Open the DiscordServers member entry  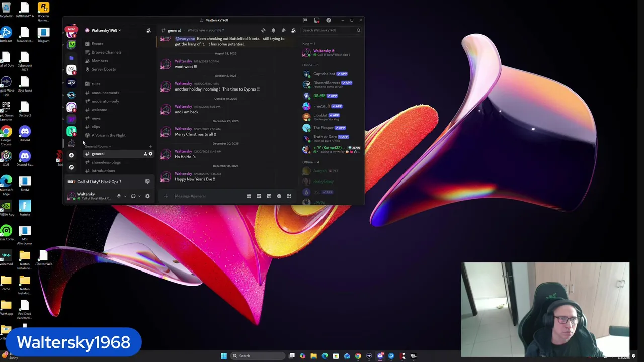[331, 84]
